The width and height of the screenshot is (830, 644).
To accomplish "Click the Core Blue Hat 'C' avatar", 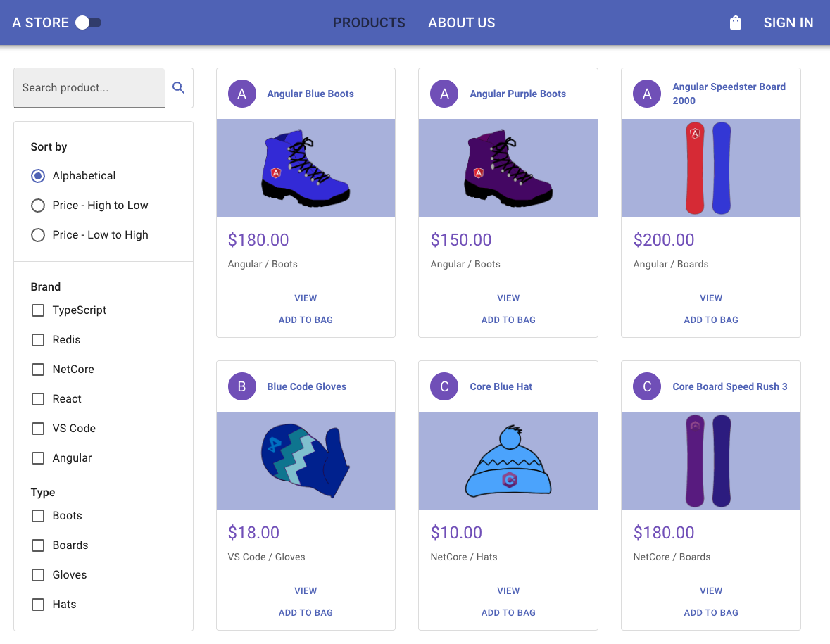I will tap(444, 386).
